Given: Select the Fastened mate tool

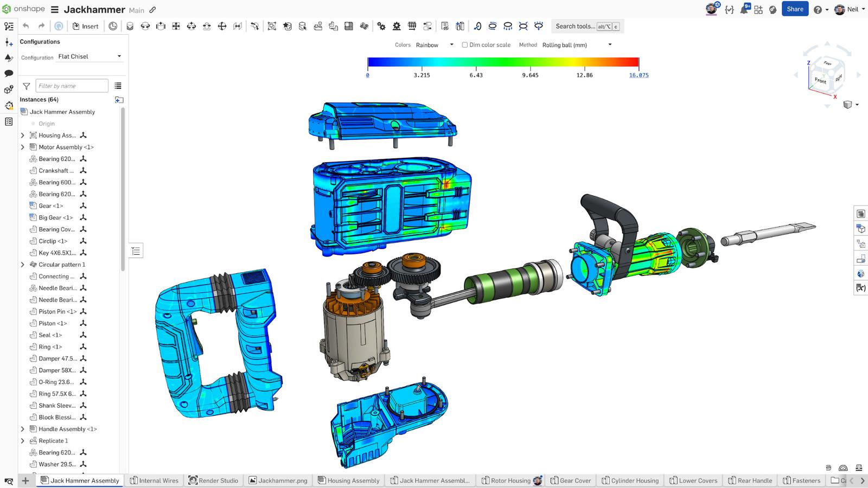Looking at the screenshot, I should click(130, 26).
